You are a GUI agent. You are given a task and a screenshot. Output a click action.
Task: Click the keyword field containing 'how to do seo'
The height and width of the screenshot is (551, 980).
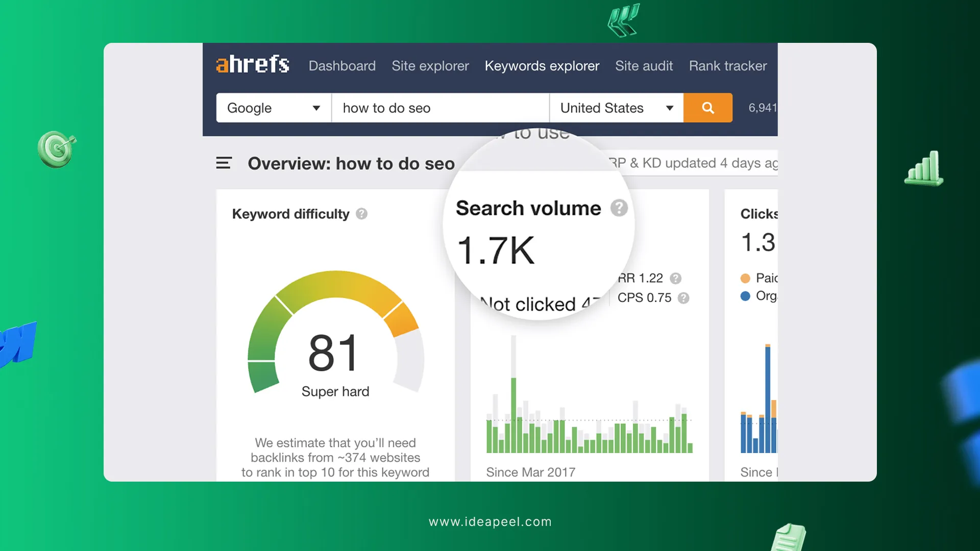pyautogui.click(x=440, y=108)
